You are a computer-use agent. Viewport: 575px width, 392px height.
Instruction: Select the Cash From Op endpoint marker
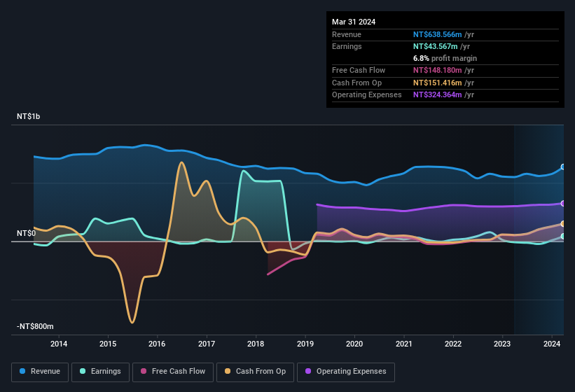click(563, 223)
